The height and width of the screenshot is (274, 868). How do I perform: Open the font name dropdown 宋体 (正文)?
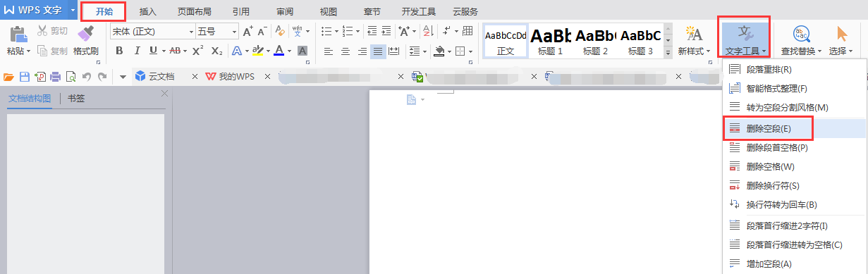[152, 31]
